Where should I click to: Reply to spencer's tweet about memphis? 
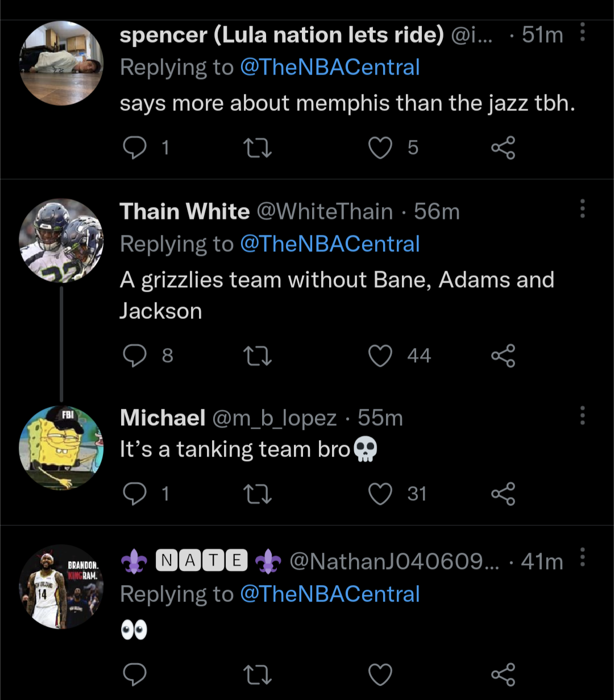(x=135, y=148)
